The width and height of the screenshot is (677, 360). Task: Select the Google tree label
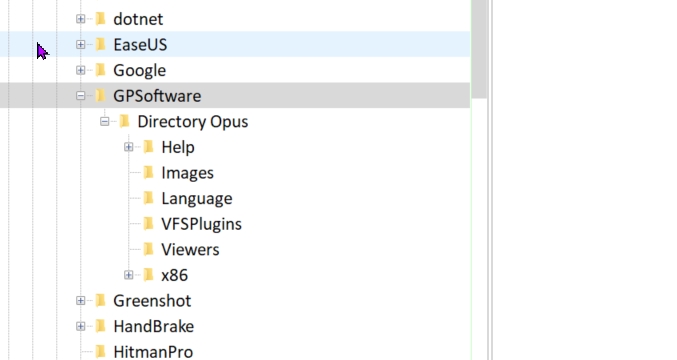[x=139, y=70]
